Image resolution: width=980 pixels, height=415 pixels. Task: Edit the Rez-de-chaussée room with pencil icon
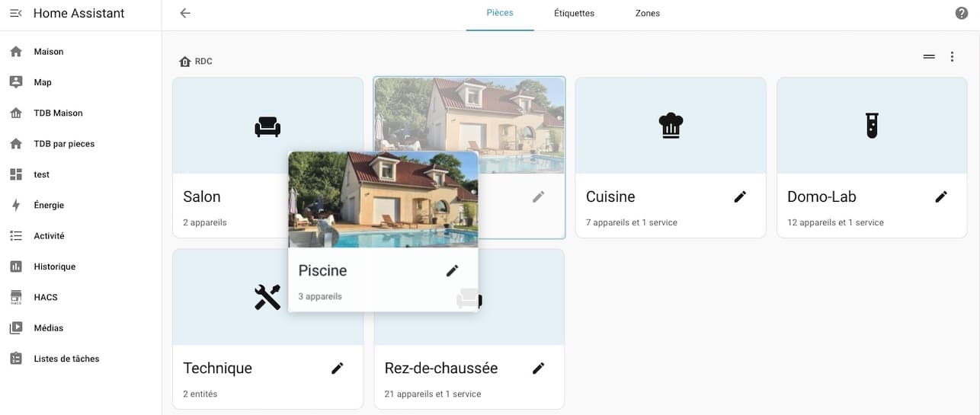tap(539, 368)
